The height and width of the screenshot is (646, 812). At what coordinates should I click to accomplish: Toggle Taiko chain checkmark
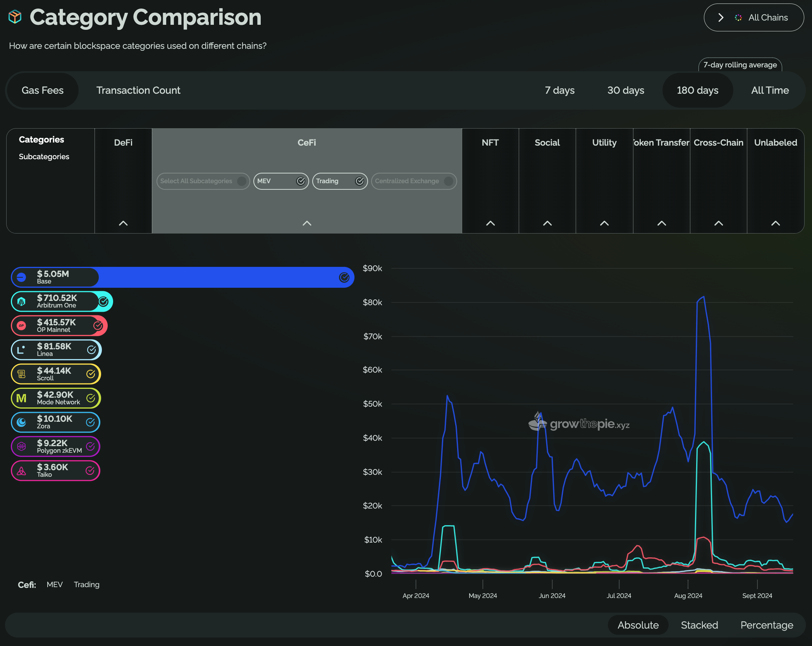[90, 471]
